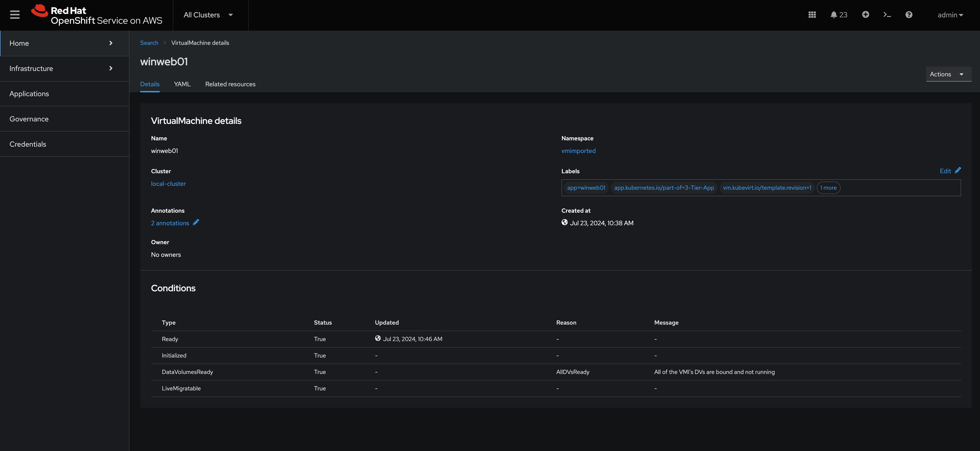
Task: Click pencil icon next to 2 annotations
Action: pyautogui.click(x=196, y=222)
